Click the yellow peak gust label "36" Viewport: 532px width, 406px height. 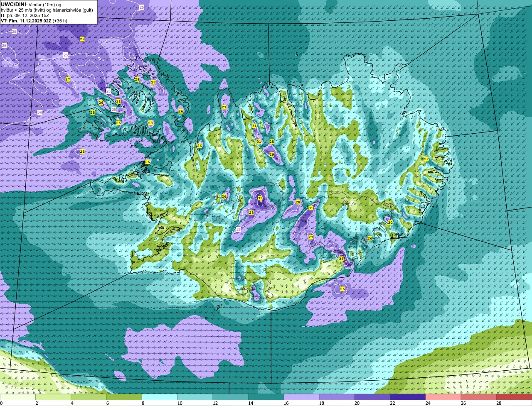click(x=341, y=258)
